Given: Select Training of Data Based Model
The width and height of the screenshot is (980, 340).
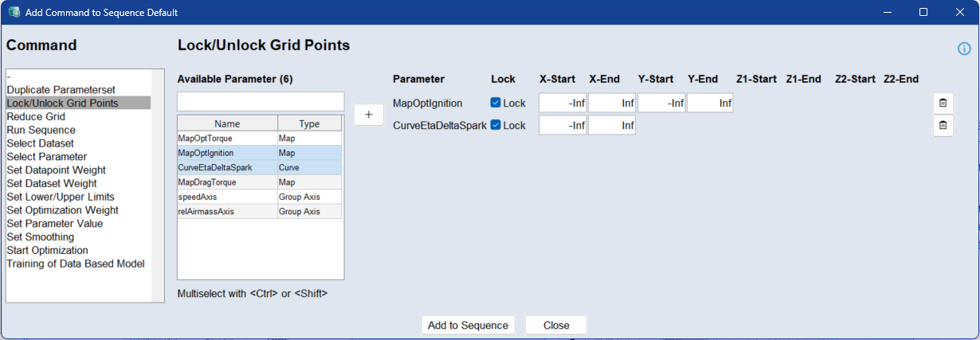Looking at the screenshot, I should tap(75, 264).
